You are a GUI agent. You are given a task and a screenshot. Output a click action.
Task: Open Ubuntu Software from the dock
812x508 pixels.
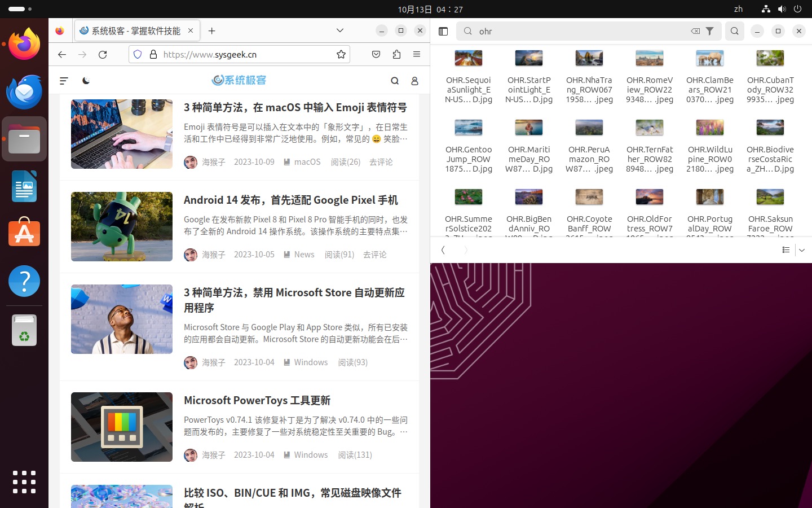(x=24, y=232)
